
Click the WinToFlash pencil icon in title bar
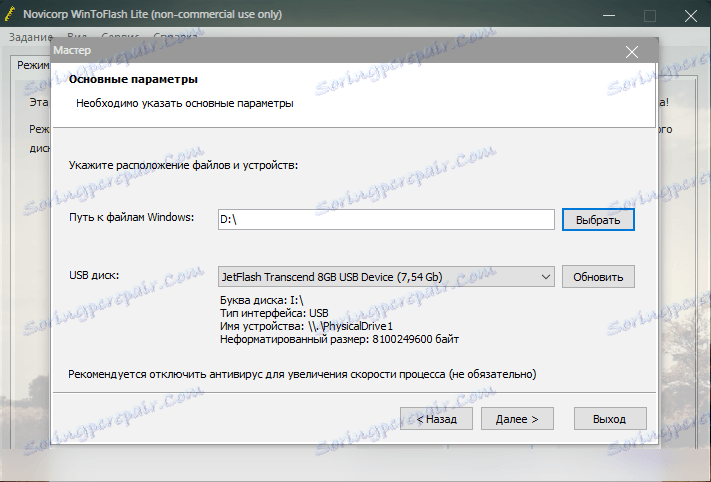10,15
